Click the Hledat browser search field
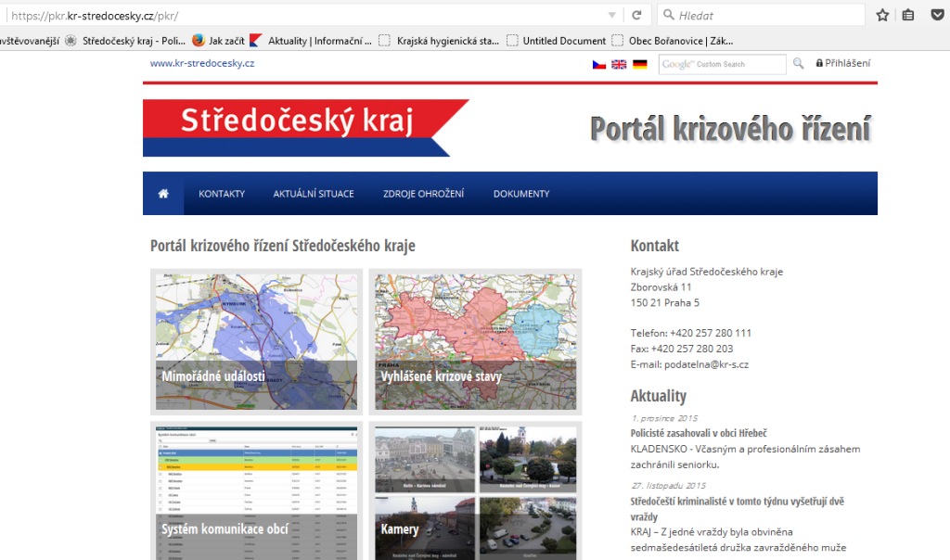This screenshot has width=950, height=560. (761, 15)
